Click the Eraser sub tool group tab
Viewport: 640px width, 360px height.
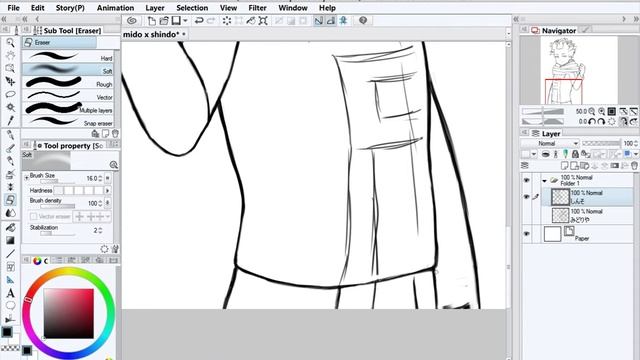pos(60,42)
